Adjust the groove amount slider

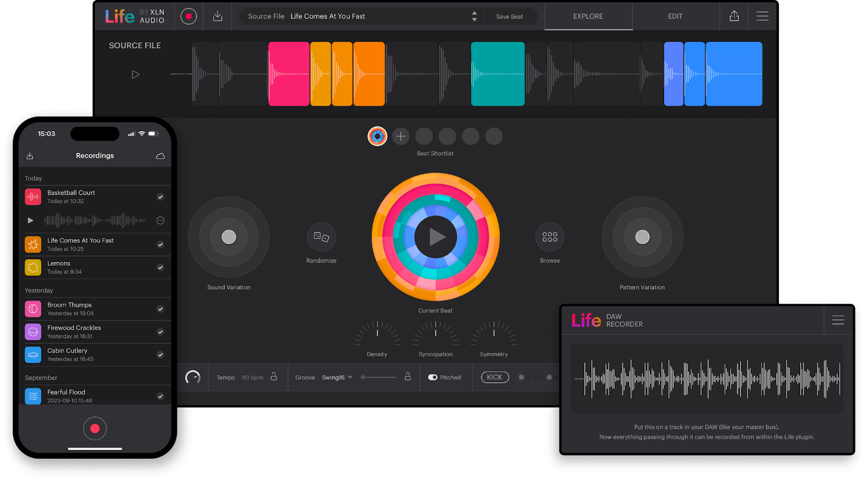(379, 377)
